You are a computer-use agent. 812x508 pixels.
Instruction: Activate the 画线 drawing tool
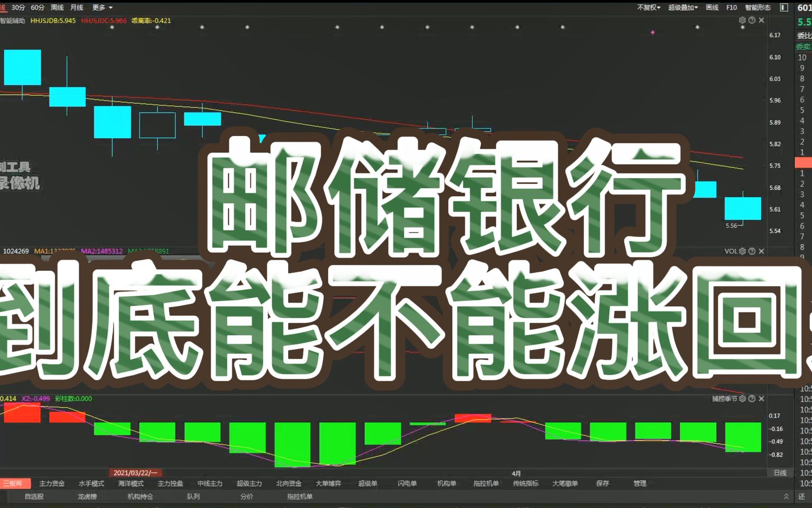point(712,7)
